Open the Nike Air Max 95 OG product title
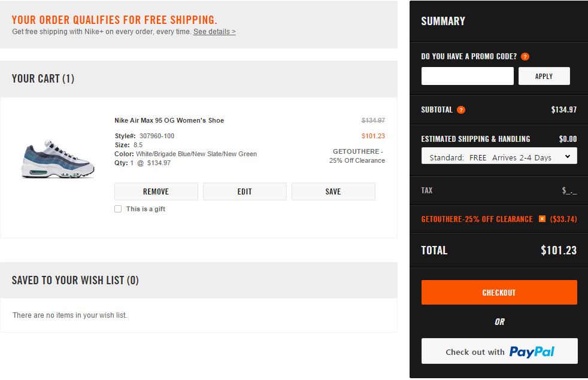 (x=169, y=120)
